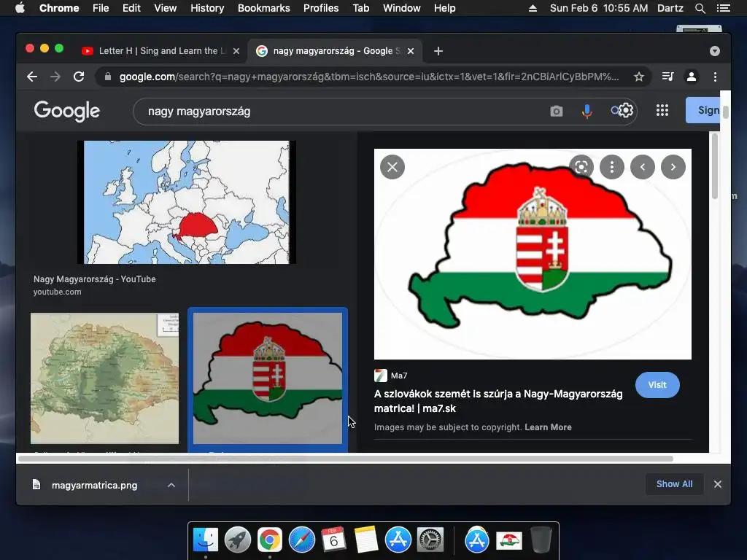Open the Edit menu
The height and width of the screenshot is (560, 747).
point(131,8)
